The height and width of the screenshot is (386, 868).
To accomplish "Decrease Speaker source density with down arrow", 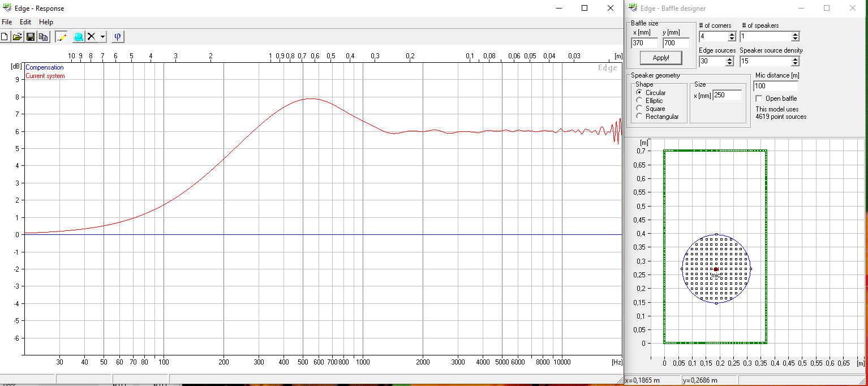I will 796,64.
